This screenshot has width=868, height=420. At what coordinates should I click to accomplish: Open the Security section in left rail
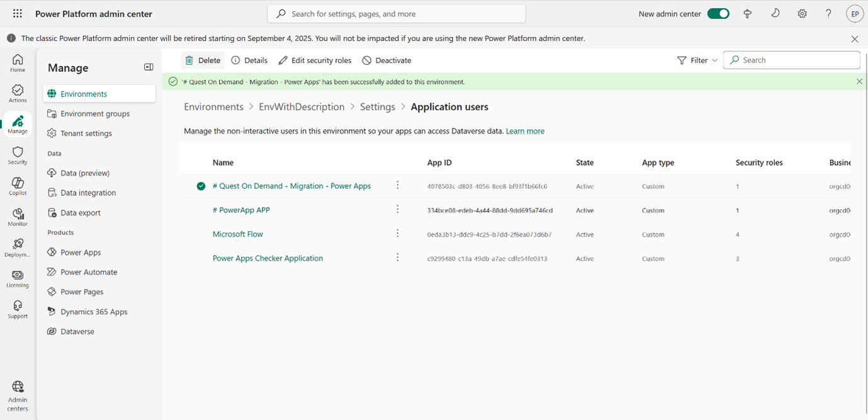18,155
